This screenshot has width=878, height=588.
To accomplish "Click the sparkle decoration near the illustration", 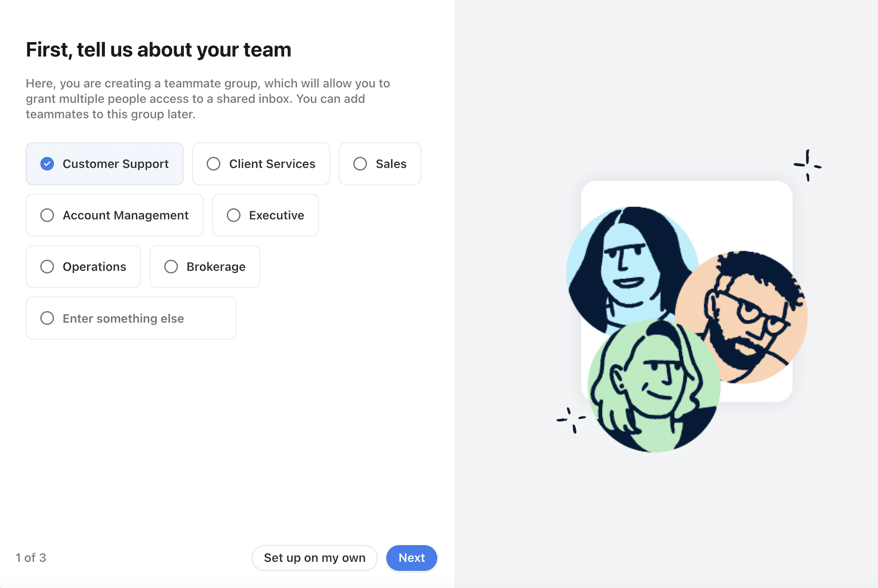I will [x=808, y=165].
